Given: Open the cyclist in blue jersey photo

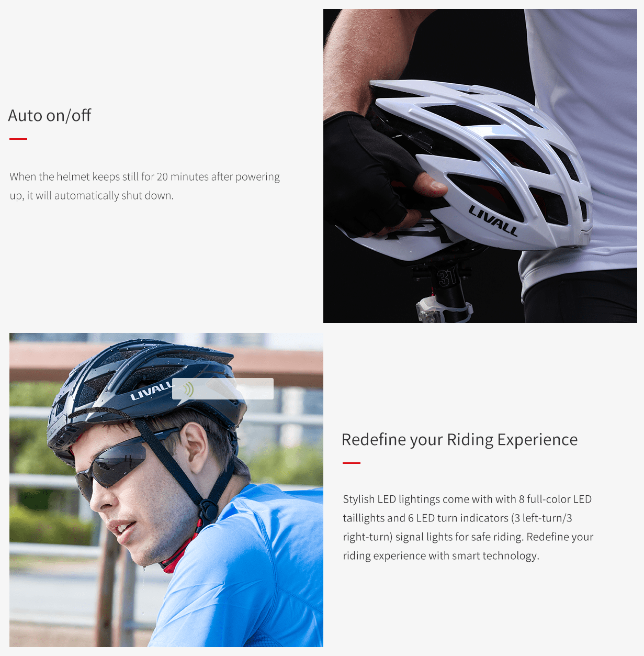Looking at the screenshot, I should (166, 490).
